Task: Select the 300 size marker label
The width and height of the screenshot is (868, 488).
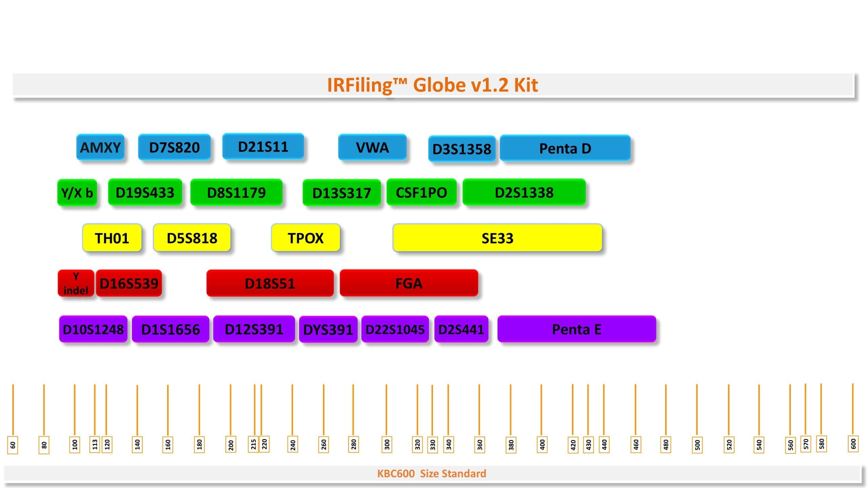Action: [x=387, y=444]
